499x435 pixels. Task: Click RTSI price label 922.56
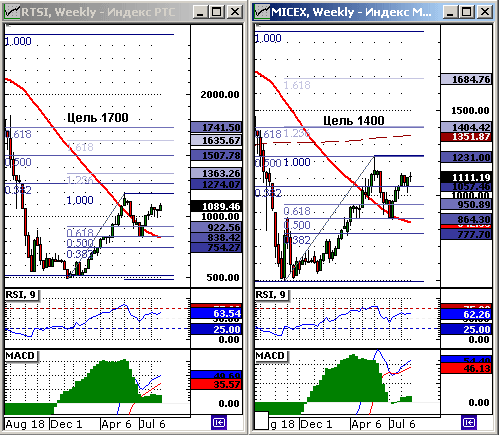coord(216,227)
